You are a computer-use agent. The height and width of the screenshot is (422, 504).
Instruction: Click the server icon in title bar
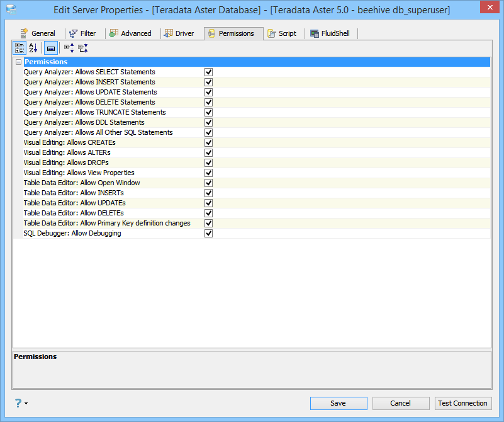click(x=11, y=9)
